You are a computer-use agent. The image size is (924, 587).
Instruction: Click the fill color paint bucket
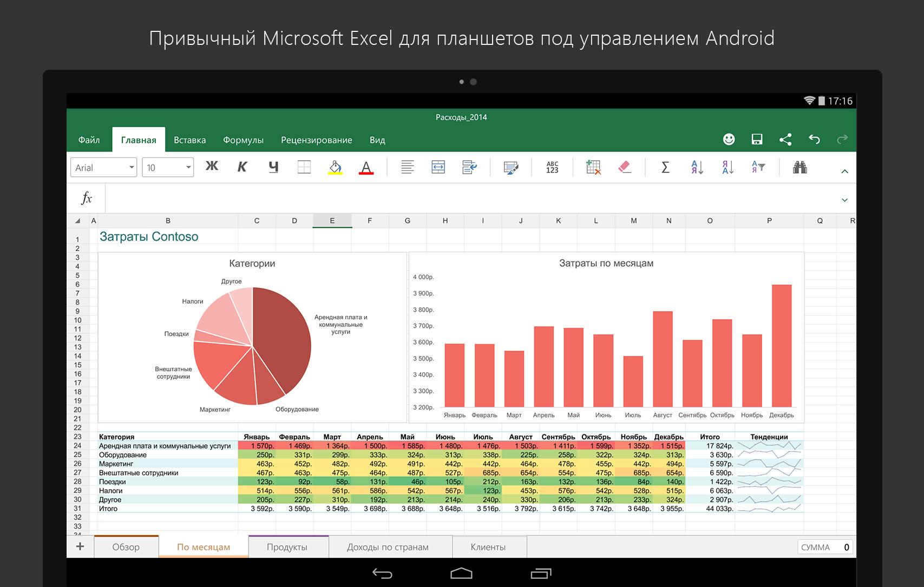pos(335,167)
